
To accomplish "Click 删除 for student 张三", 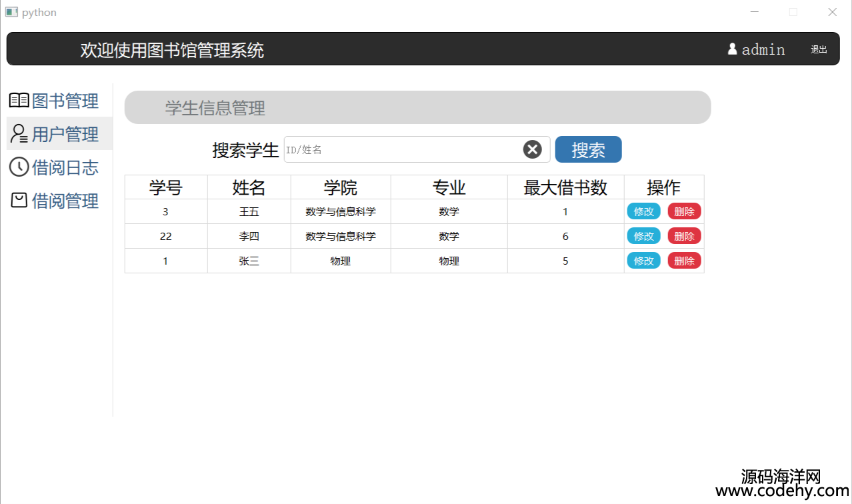I will (684, 261).
